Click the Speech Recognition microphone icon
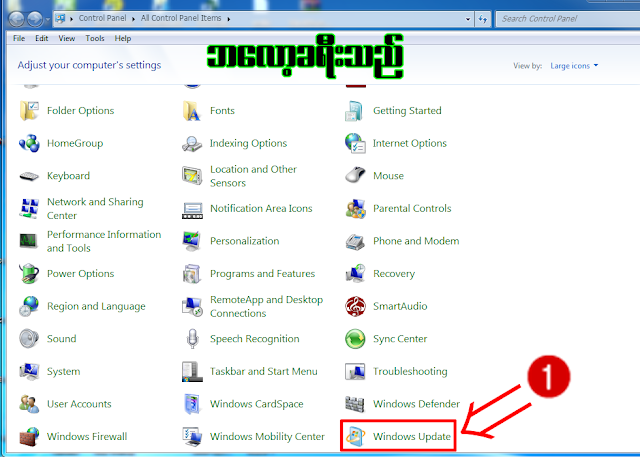The width and height of the screenshot is (640, 457). point(192,339)
